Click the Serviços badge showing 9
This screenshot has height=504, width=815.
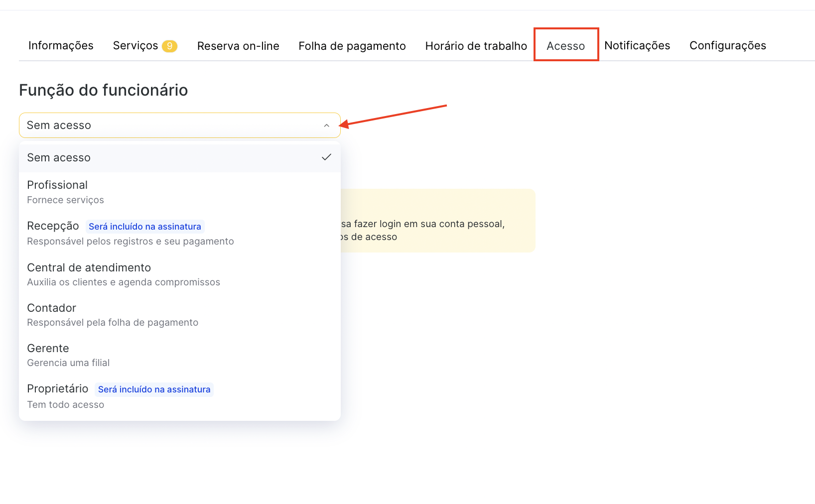(x=169, y=46)
